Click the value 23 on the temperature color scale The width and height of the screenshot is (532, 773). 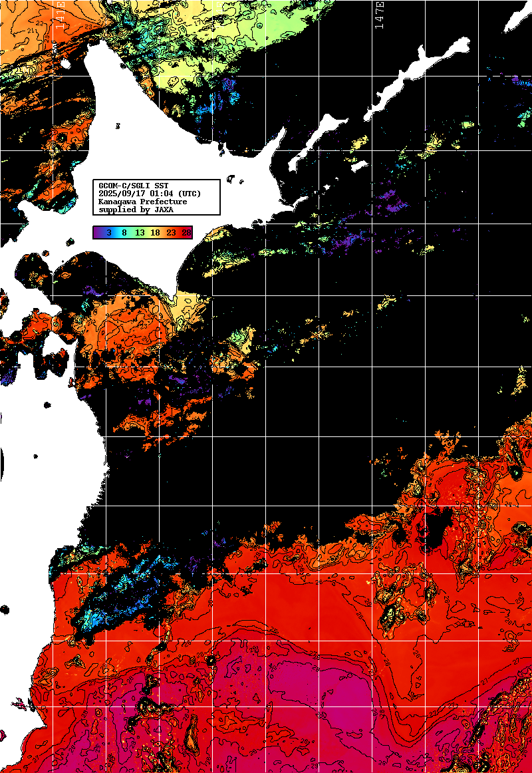pyautogui.click(x=171, y=233)
